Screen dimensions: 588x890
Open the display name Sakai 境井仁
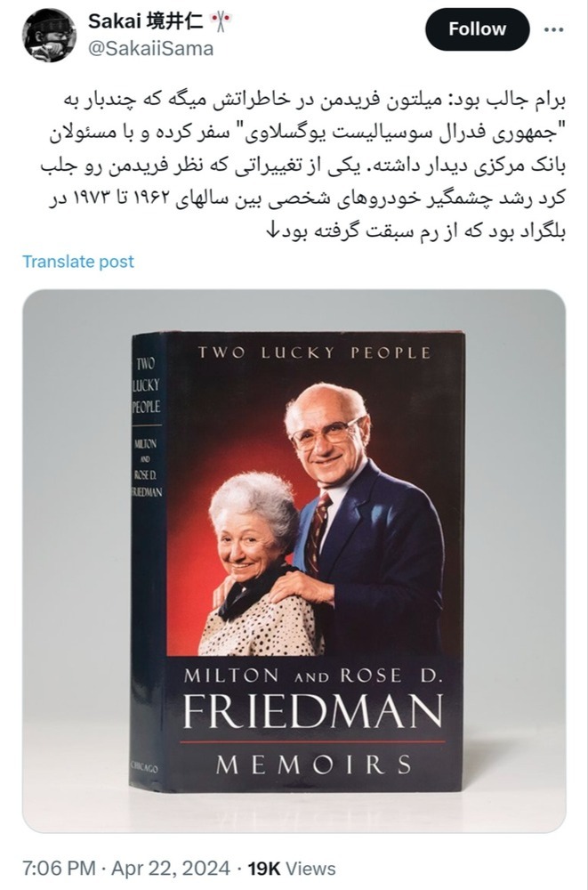click(x=146, y=21)
